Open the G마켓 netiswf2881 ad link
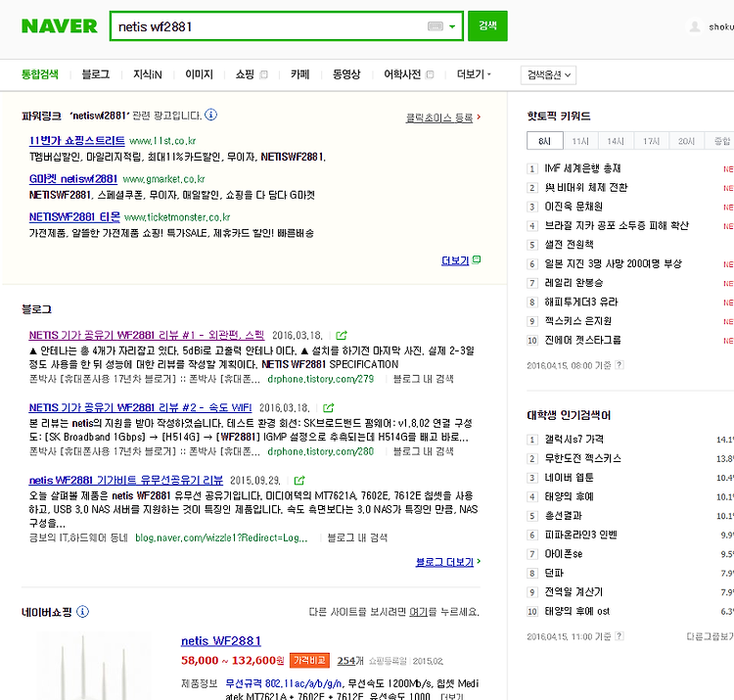The width and height of the screenshot is (734, 700). (x=73, y=179)
